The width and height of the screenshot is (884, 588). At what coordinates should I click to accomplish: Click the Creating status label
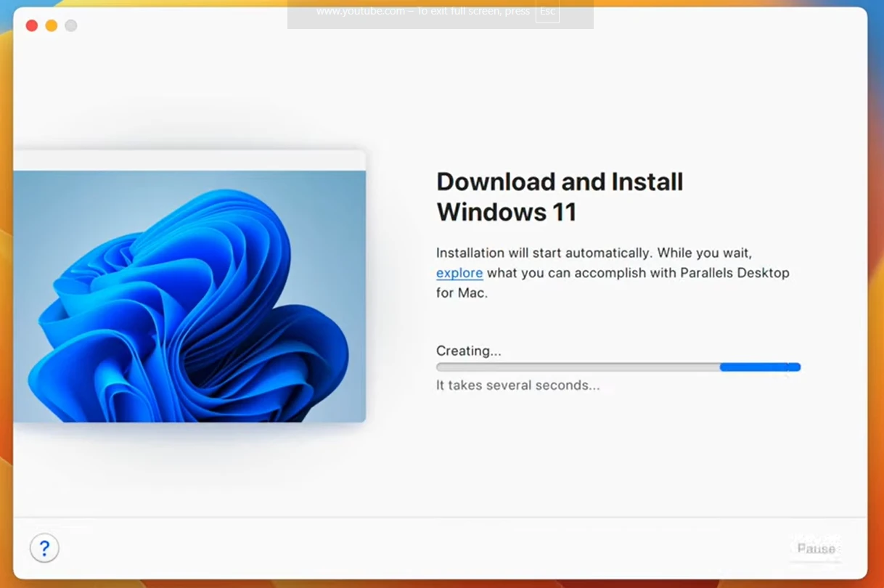(468, 351)
